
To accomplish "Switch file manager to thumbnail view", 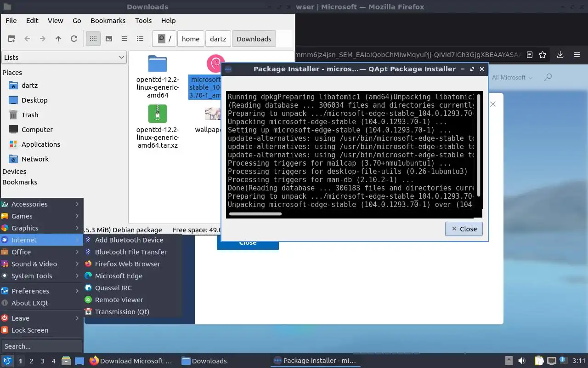I will (x=109, y=39).
